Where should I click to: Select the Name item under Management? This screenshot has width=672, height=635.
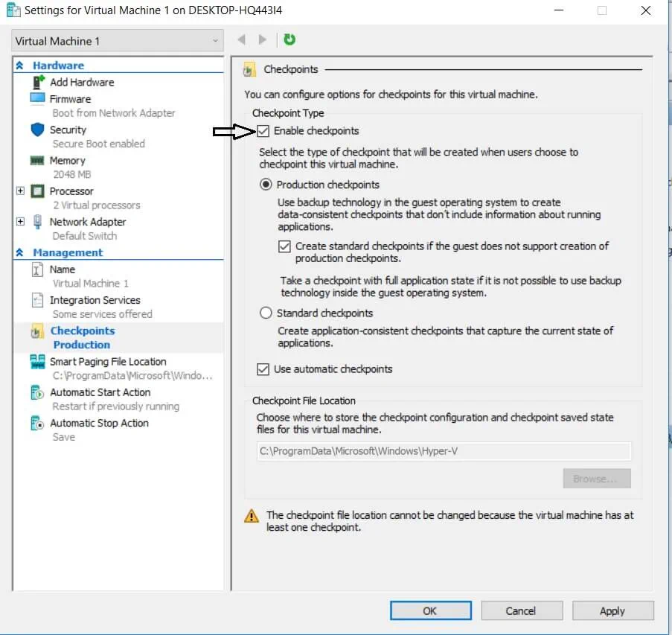(x=63, y=269)
